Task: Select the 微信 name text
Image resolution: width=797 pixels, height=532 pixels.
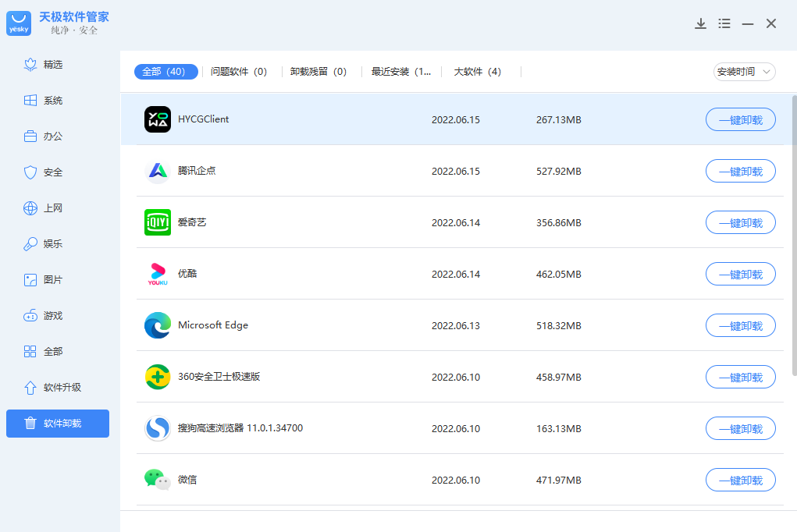Action: coord(187,480)
